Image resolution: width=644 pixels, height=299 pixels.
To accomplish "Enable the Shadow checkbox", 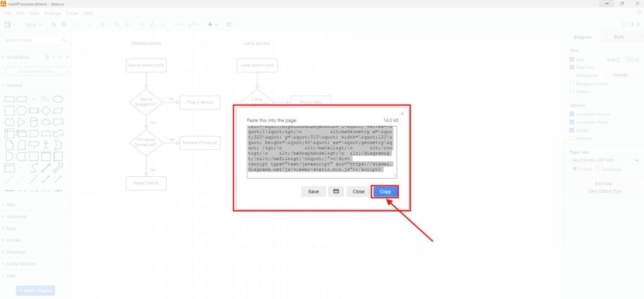I will click(x=572, y=91).
